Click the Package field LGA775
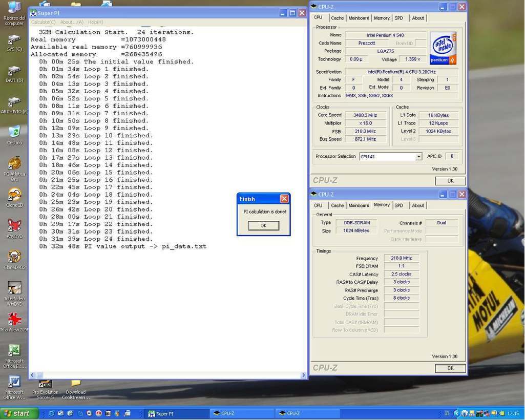This screenshot has height=420, width=525. click(385, 51)
